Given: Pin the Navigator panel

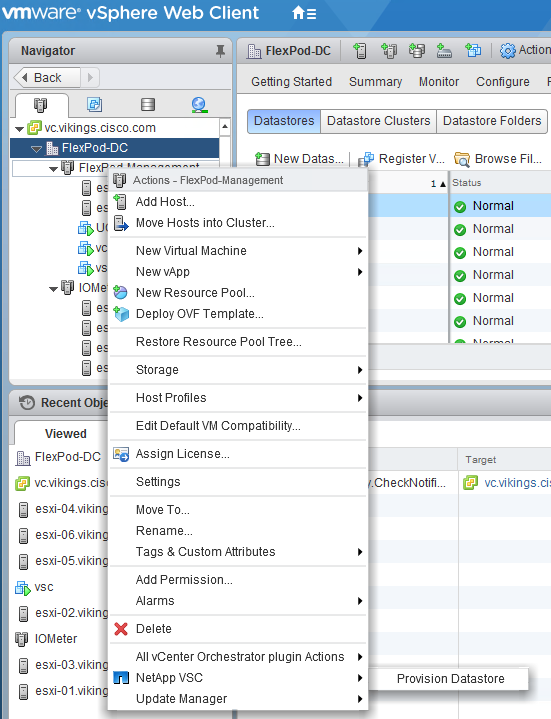Looking at the screenshot, I should [220, 51].
